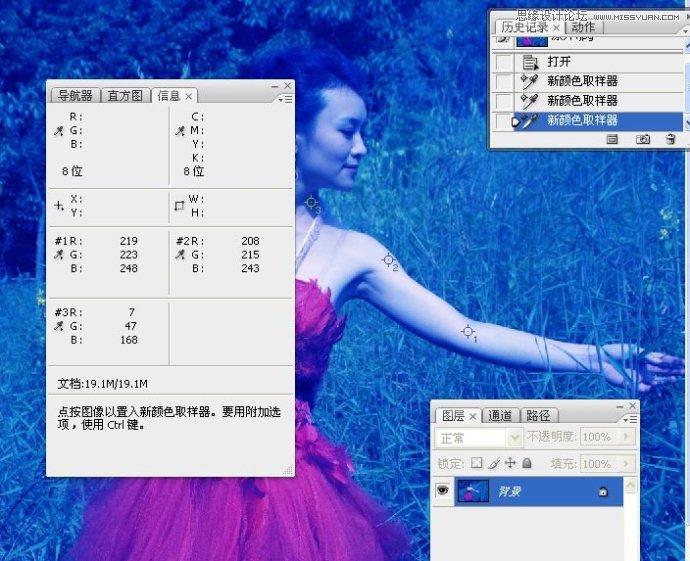Create new snapshot with camera icon
The image size is (690, 561).
point(643,139)
